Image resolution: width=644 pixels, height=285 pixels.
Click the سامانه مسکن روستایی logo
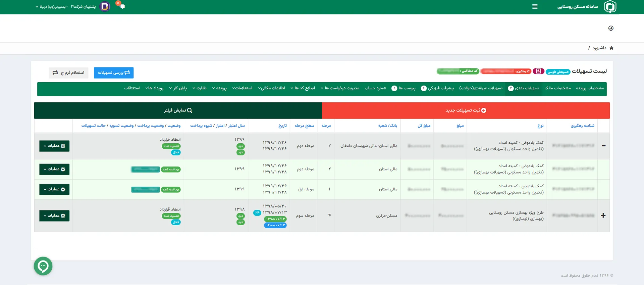click(610, 7)
